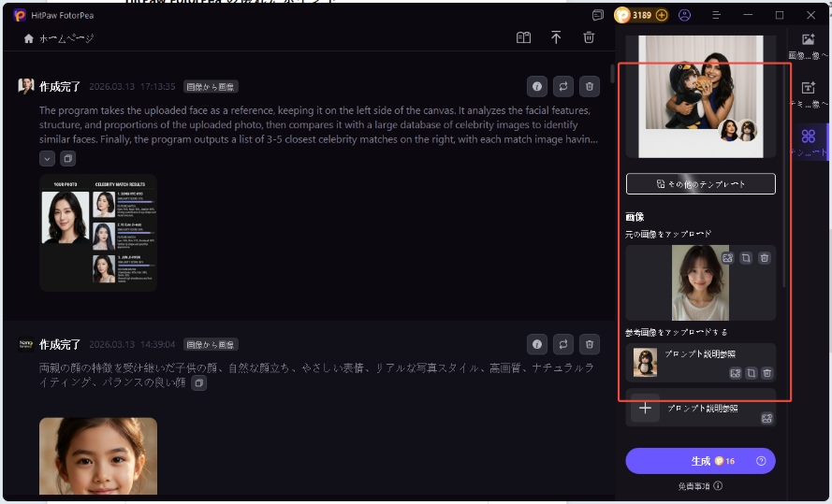The width and height of the screenshot is (832, 504).
Task: Select the templates sidebar tab
Action: 808,143
